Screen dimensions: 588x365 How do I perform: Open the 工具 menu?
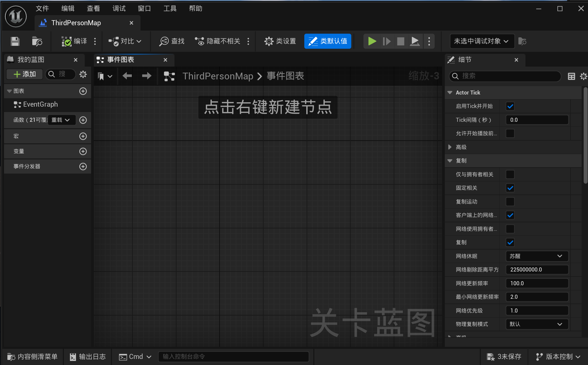pos(170,8)
